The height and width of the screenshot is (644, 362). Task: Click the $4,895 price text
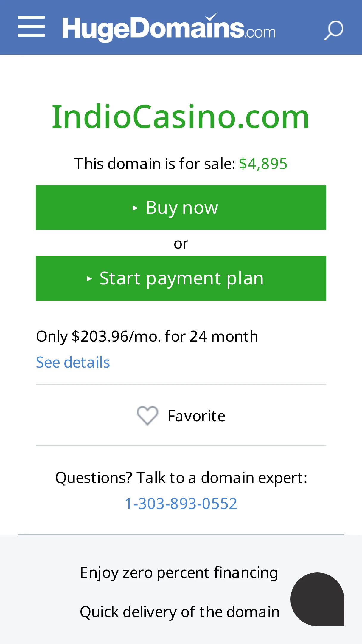(263, 164)
